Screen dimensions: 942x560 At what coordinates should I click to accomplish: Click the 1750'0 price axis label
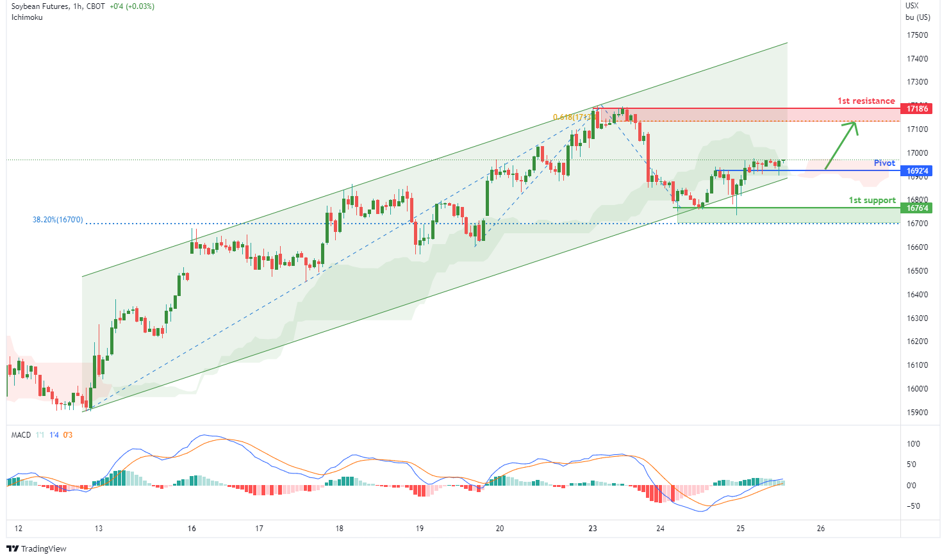click(x=918, y=35)
